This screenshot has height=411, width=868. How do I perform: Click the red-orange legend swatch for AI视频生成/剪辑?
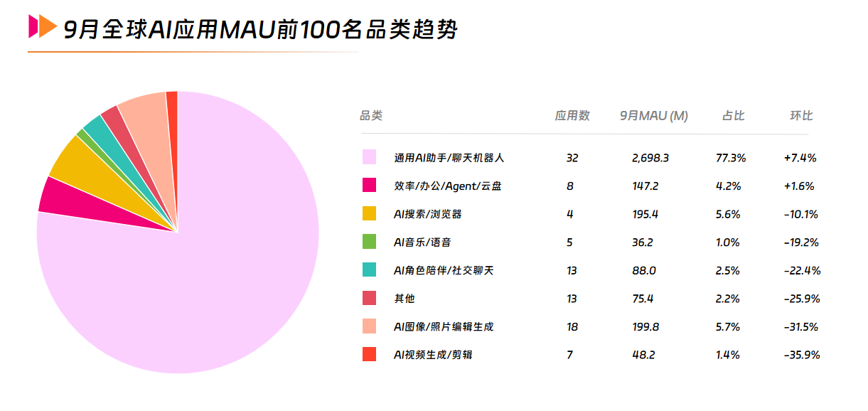(x=369, y=354)
